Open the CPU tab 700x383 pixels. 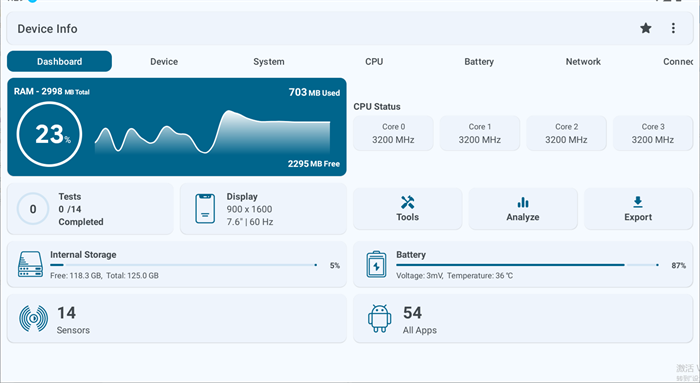pos(374,62)
